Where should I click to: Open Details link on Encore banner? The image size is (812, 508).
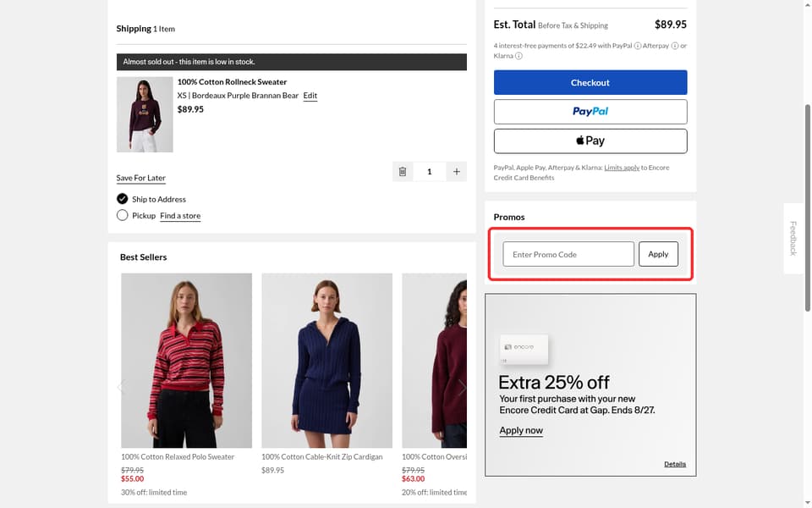point(675,464)
